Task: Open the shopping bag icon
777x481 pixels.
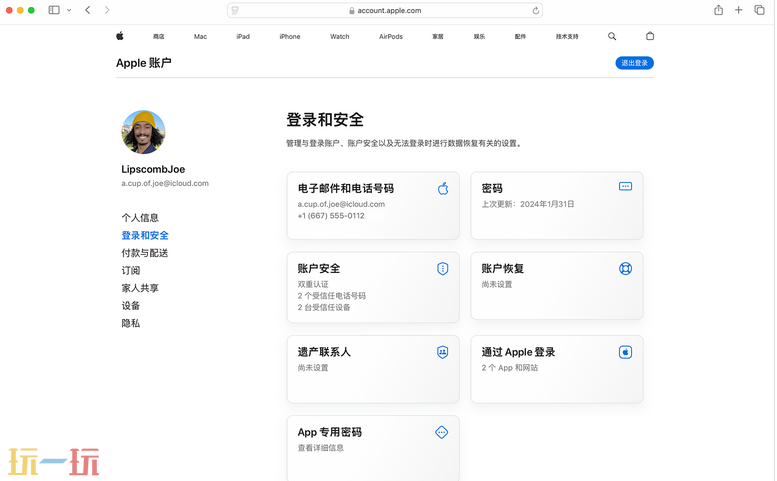Action: (650, 36)
